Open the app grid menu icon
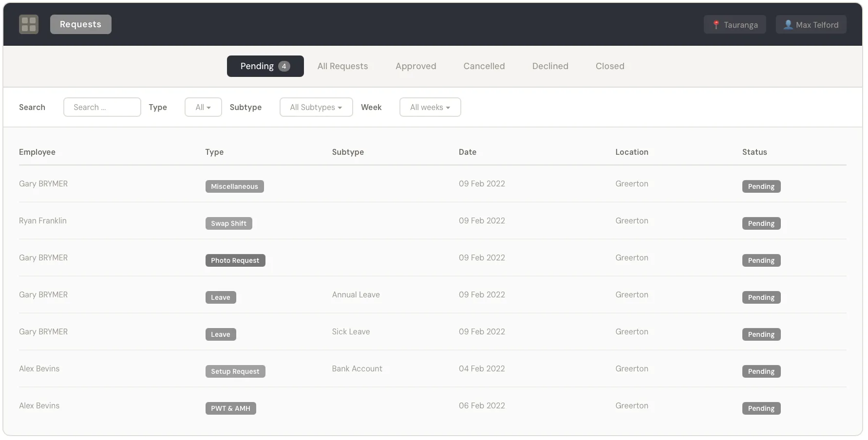This screenshot has width=868, height=440. point(29,24)
